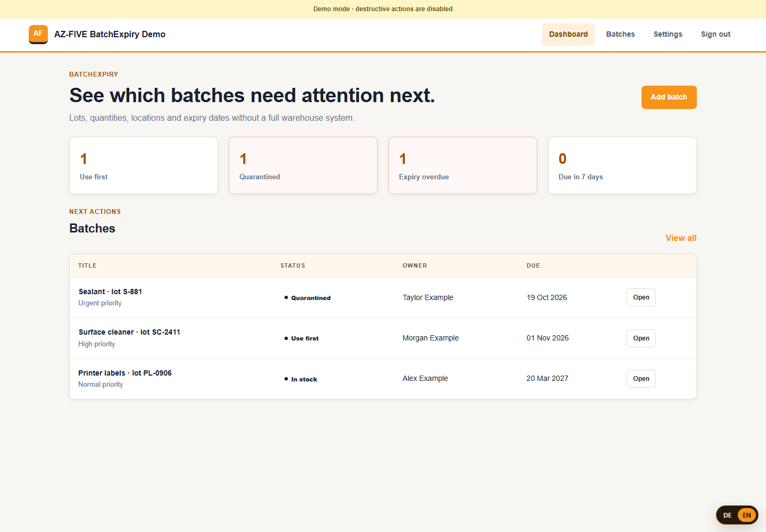The image size is (766, 532).
Task: Go to the Dashboard tab
Action: pos(568,34)
